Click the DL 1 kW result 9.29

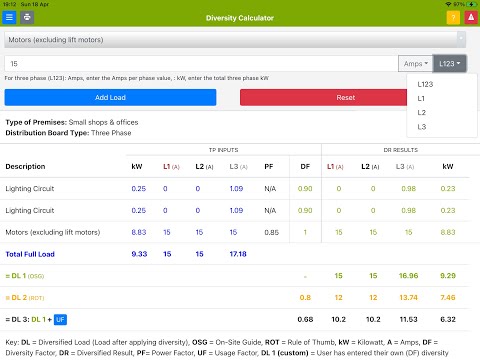click(448, 276)
